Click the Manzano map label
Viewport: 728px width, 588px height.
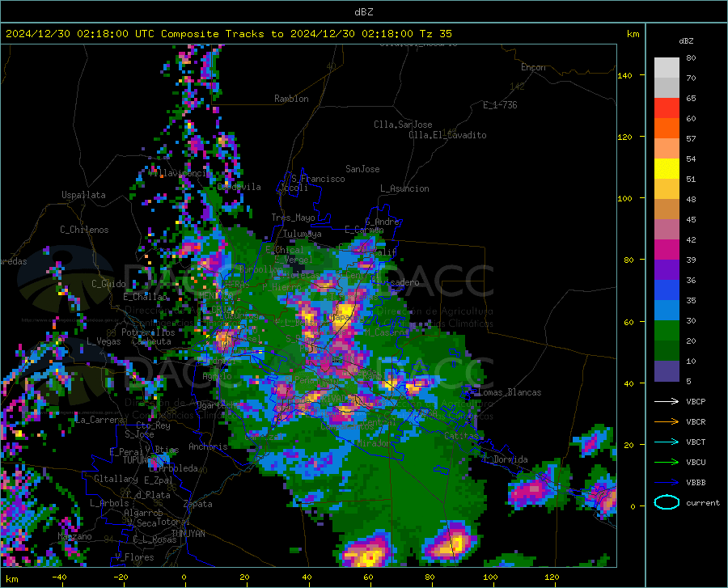click(74, 536)
